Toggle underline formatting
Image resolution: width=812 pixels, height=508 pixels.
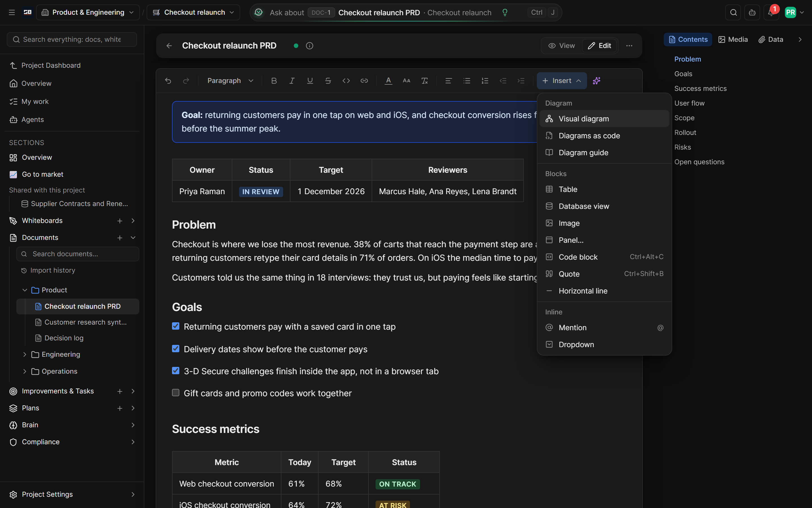coord(310,81)
